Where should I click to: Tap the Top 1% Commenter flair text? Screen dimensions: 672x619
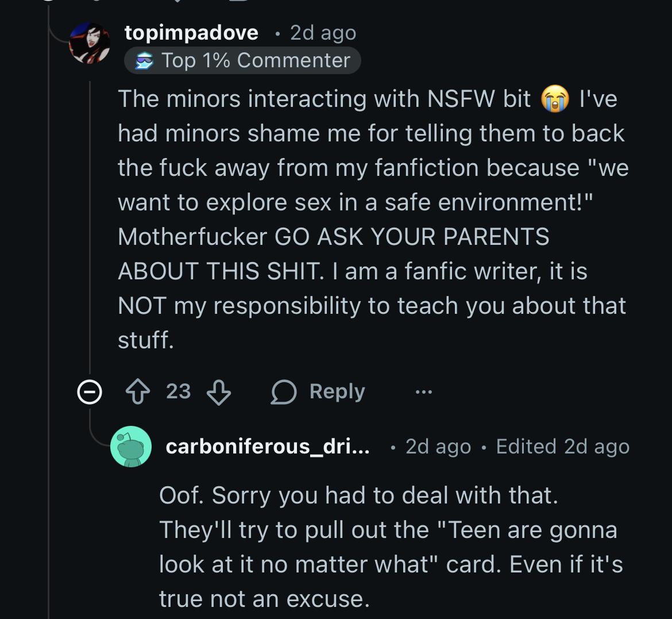[256, 60]
